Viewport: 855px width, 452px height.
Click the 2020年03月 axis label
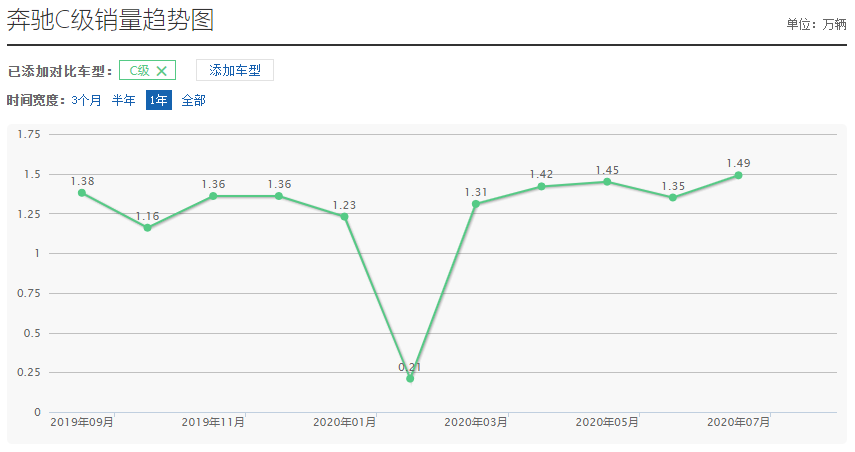point(475,422)
